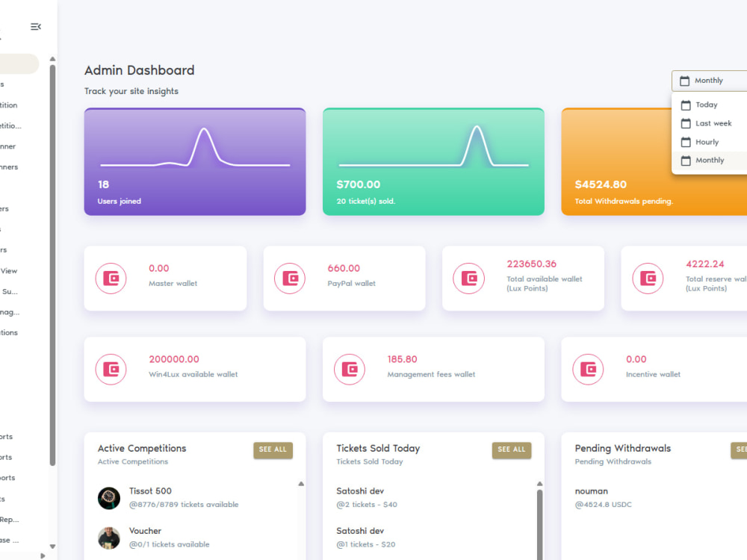Click the $4524.80 withdrawals pending amount
The image size is (747, 560).
point(601,184)
